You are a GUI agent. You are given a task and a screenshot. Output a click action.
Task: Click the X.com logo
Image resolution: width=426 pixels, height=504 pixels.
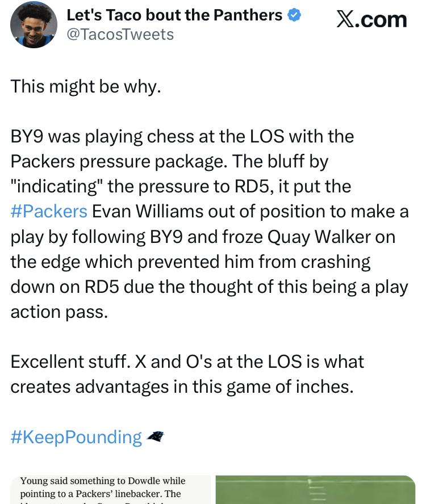click(371, 20)
